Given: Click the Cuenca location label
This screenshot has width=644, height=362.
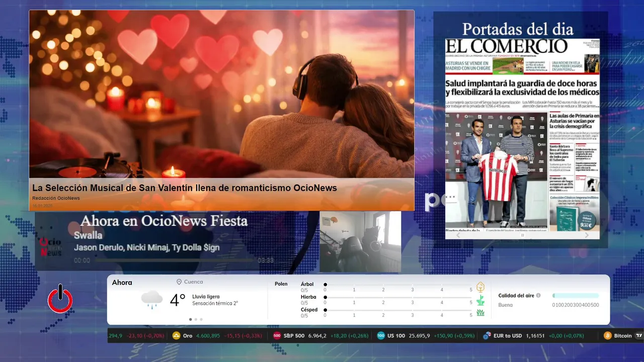Looking at the screenshot, I should (x=194, y=282).
